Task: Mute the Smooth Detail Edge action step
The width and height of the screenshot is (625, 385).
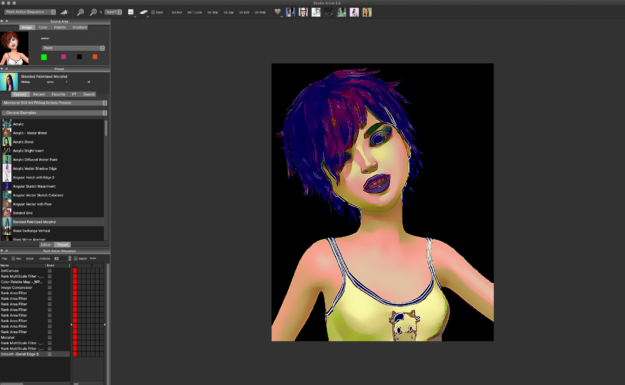Action: (x=50, y=354)
